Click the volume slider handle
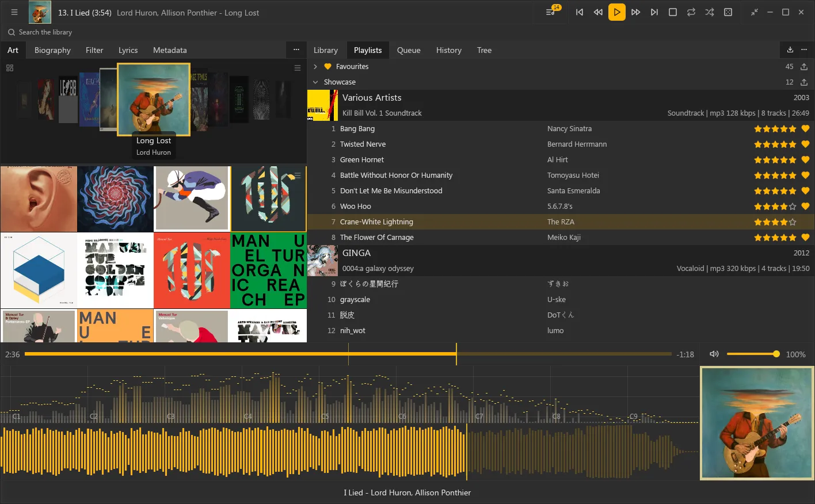Image resolution: width=815 pixels, height=504 pixels. 776,354
